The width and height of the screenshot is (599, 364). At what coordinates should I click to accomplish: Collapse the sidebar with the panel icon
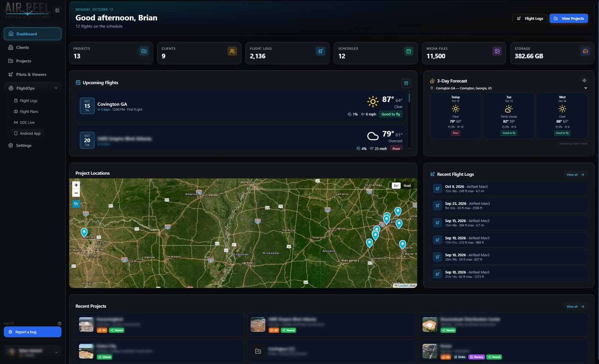pyautogui.click(x=57, y=10)
